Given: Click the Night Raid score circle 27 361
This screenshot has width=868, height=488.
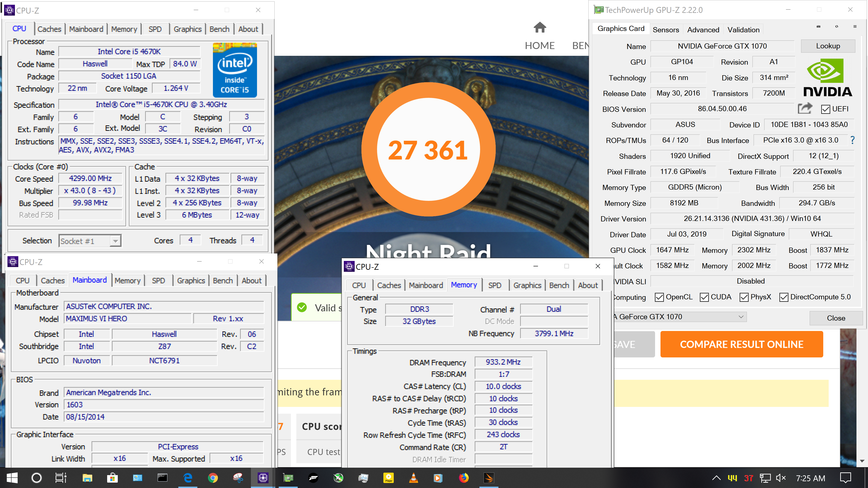Looking at the screenshot, I should click(428, 150).
